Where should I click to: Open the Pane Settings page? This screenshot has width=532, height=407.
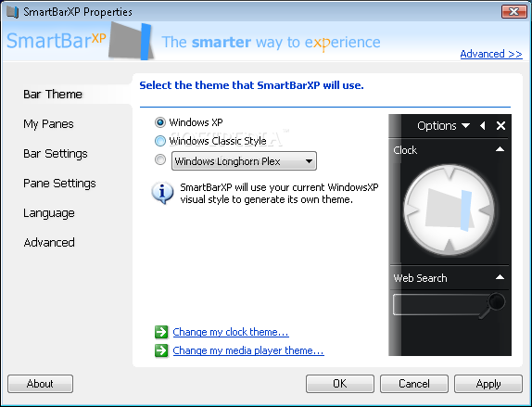point(59,184)
